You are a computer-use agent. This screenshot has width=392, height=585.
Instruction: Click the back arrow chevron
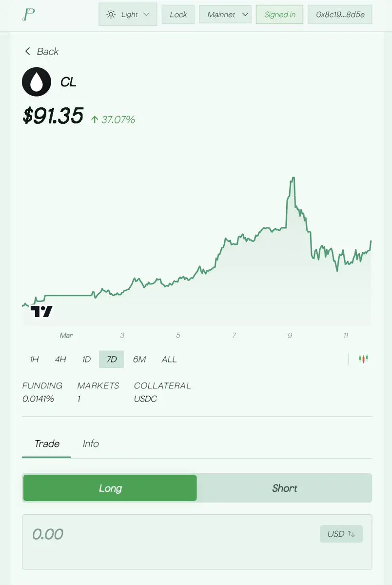28,51
